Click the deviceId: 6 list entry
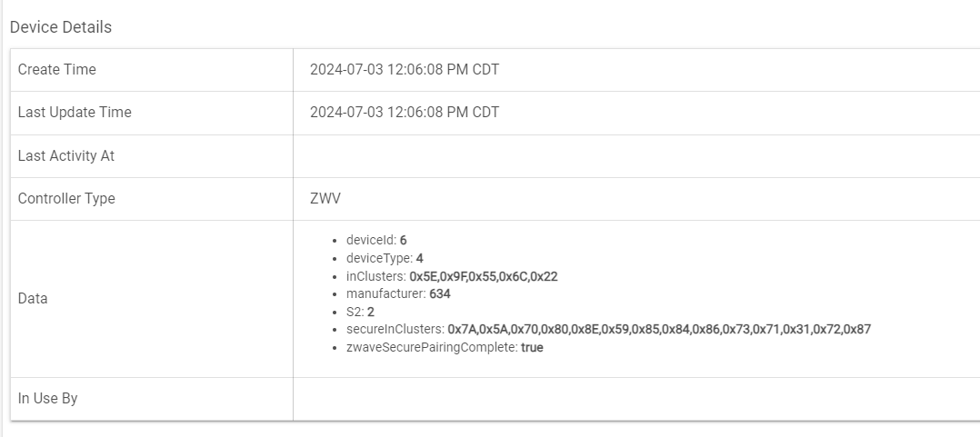This screenshot has width=980, height=437. pyautogui.click(x=376, y=241)
